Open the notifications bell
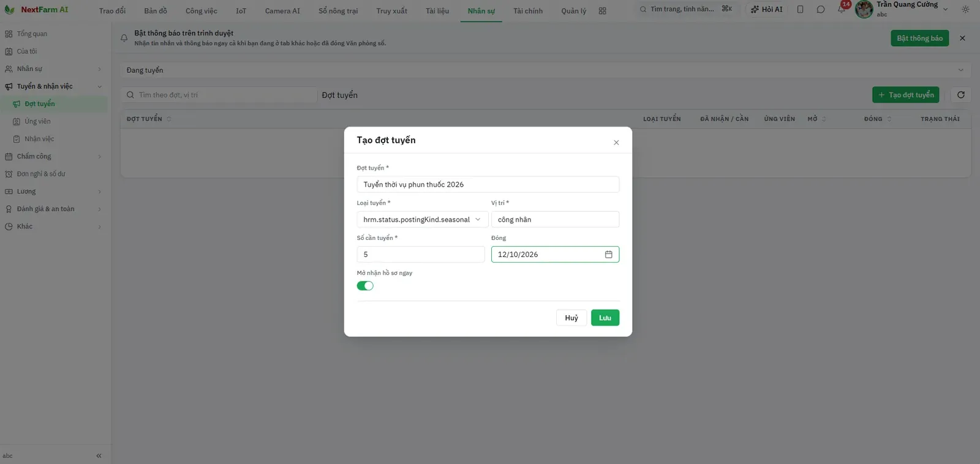980x464 pixels. [x=841, y=9]
